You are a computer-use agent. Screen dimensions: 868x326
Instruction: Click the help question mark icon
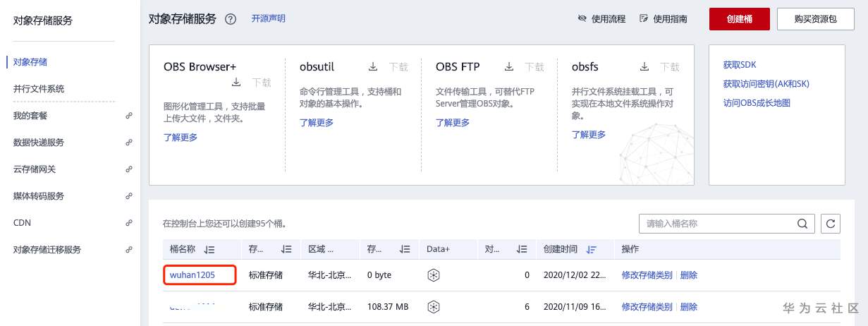point(230,19)
